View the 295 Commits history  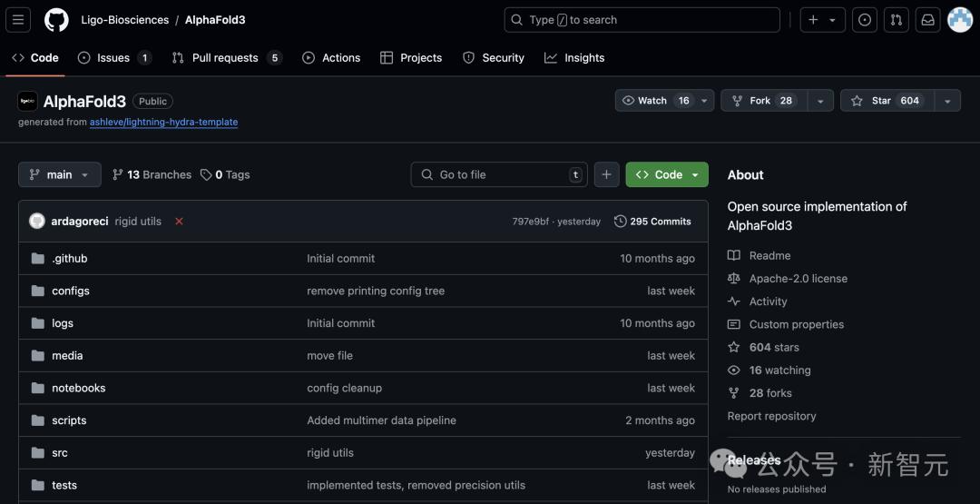point(652,222)
